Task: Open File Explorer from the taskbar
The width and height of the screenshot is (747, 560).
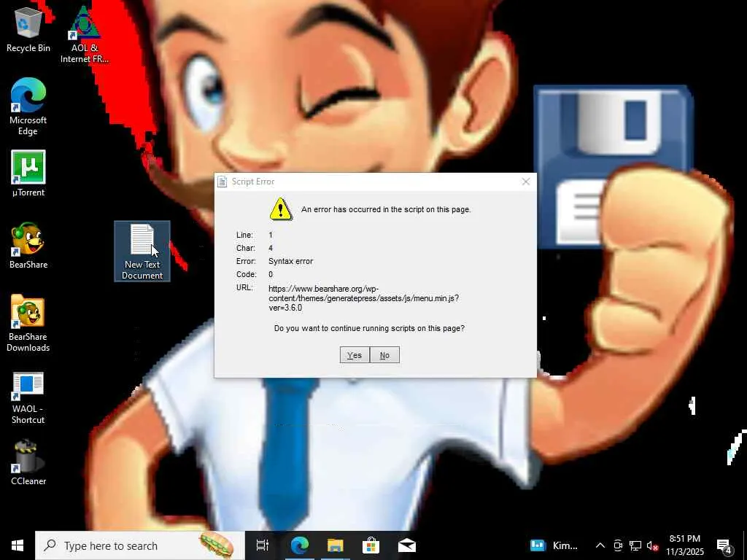Action: [336, 545]
